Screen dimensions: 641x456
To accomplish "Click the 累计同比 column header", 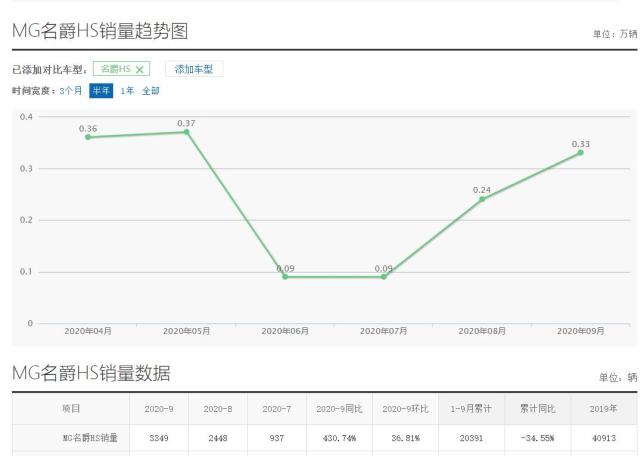I will [x=538, y=409].
